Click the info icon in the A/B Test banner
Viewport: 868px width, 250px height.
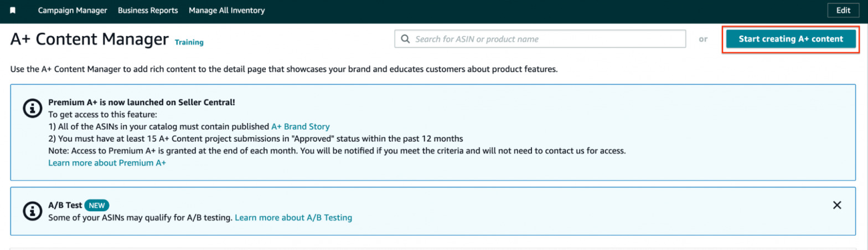(x=33, y=211)
